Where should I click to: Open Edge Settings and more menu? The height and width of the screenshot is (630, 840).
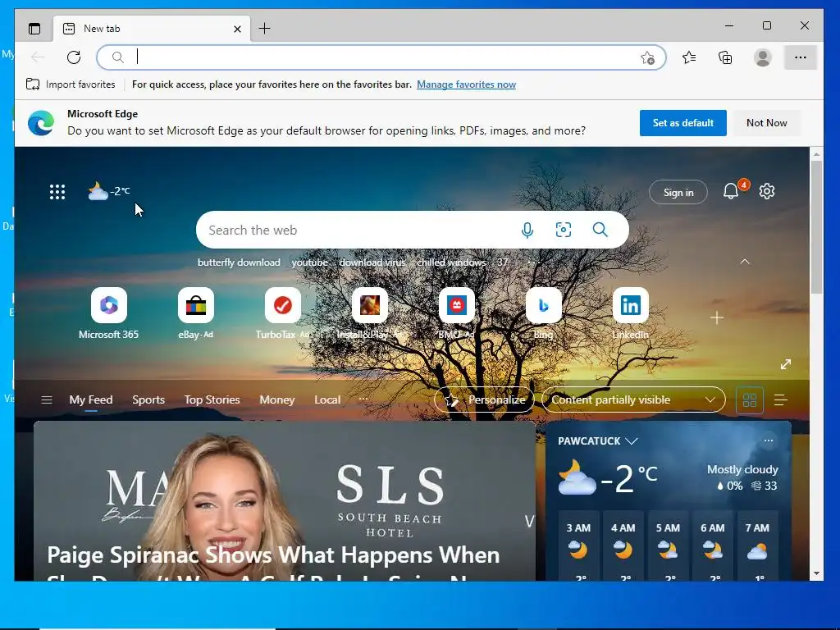[x=801, y=57]
